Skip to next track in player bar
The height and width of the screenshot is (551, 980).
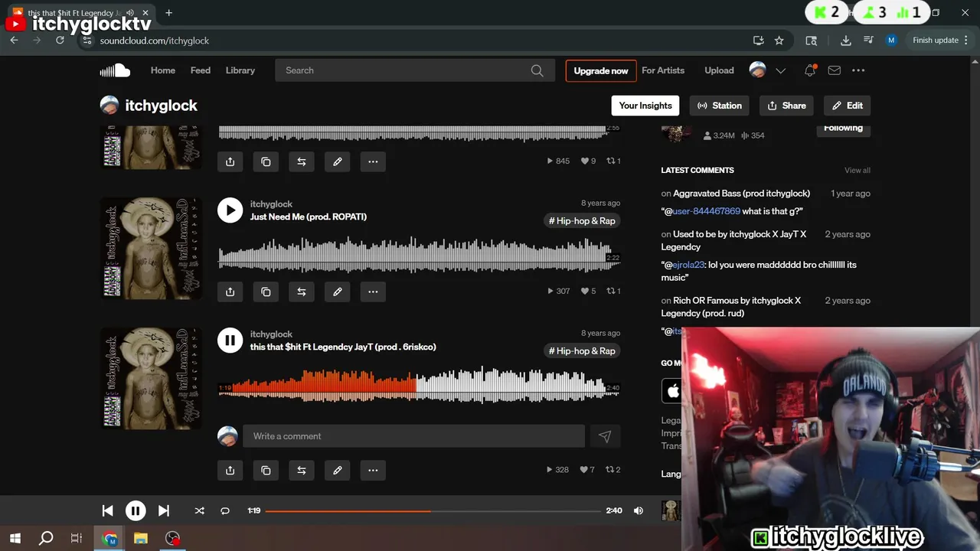click(x=163, y=510)
